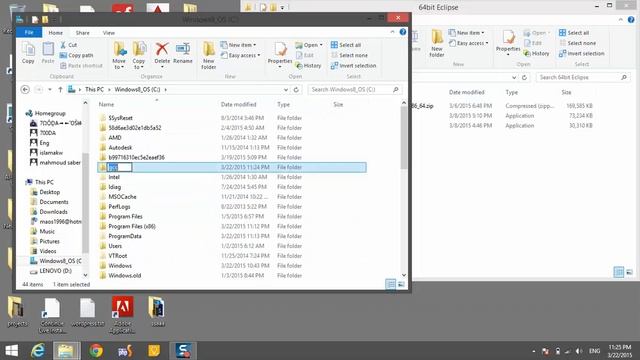Click Cut in the Clipboard group

pyautogui.click(x=69, y=45)
